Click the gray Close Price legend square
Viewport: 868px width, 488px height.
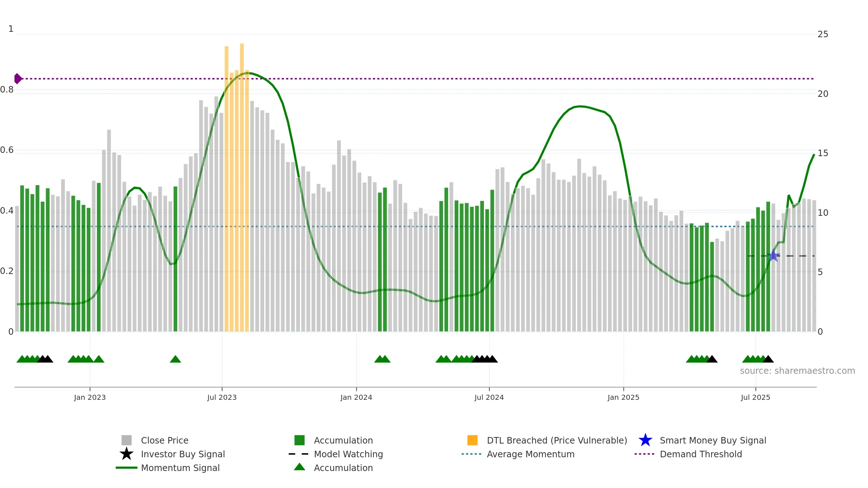click(127, 440)
